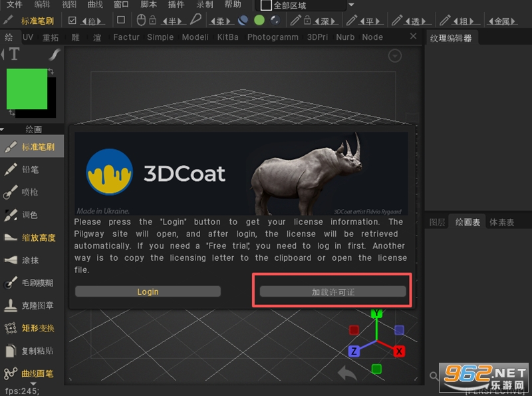Click the brush icon left of 标准笔刷 in toolbar
Viewport: 532px width, 396px height.
(8, 21)
